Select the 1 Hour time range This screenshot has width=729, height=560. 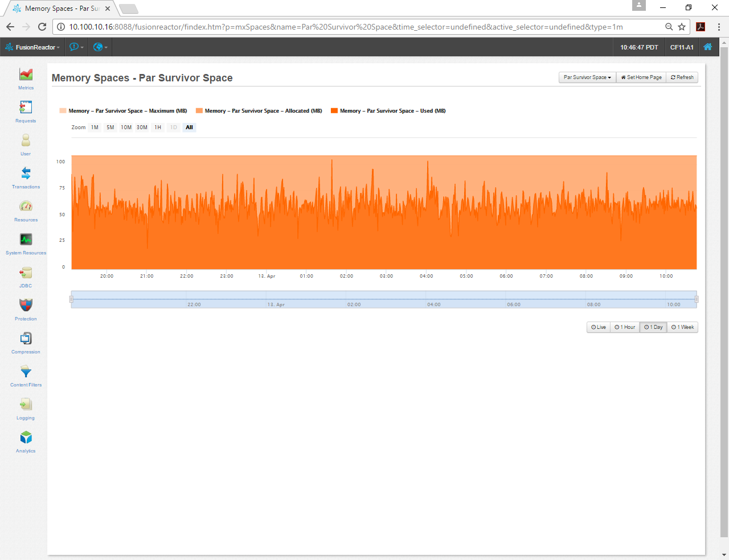coord(625,327)
